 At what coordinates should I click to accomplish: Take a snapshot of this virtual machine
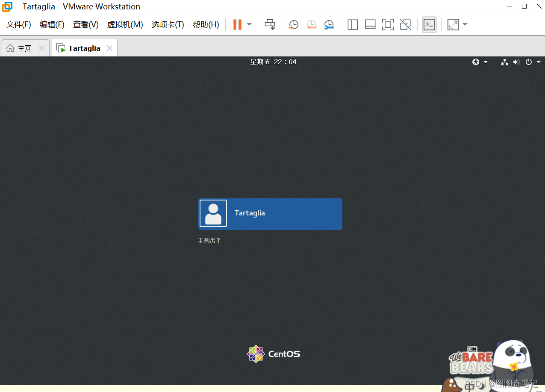[x=293, y=25]
